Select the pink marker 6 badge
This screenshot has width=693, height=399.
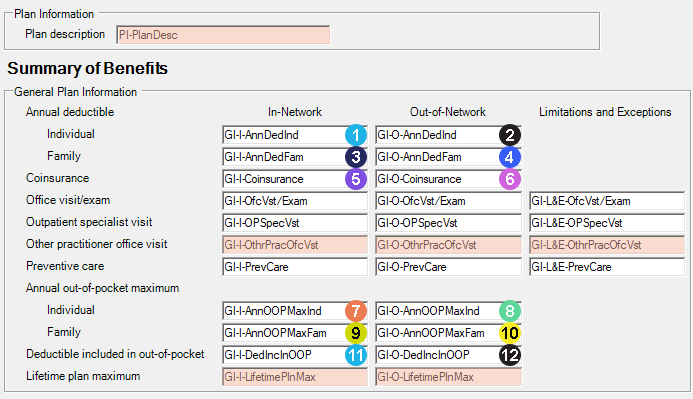coord(510,179)
